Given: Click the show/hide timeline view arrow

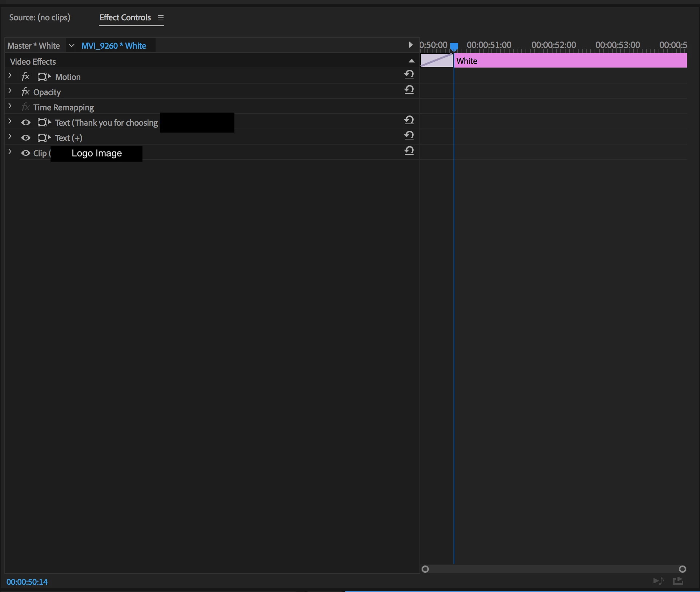Looking at the screenshot, I should pyautogui.click(x=411, y=45).
